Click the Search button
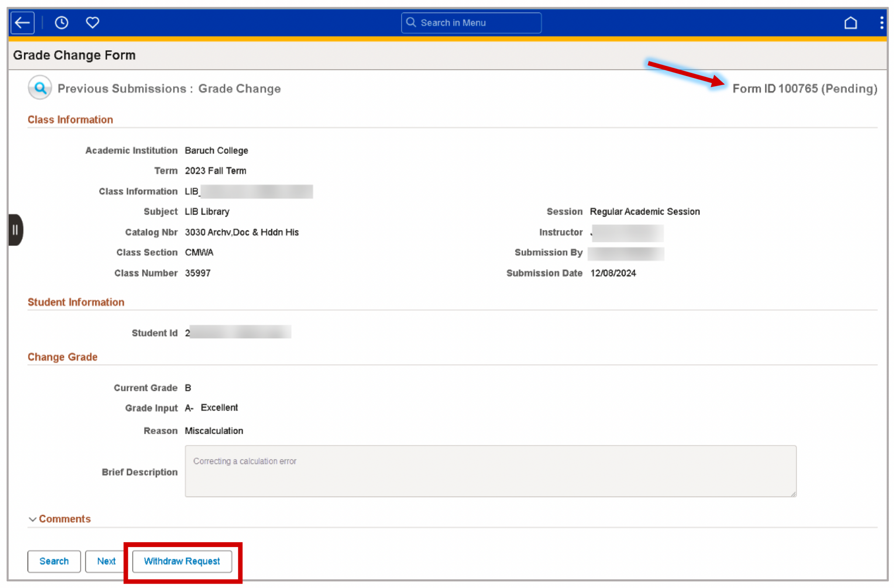This screenshot has width=894, height=588. click(x=54, y=561)
